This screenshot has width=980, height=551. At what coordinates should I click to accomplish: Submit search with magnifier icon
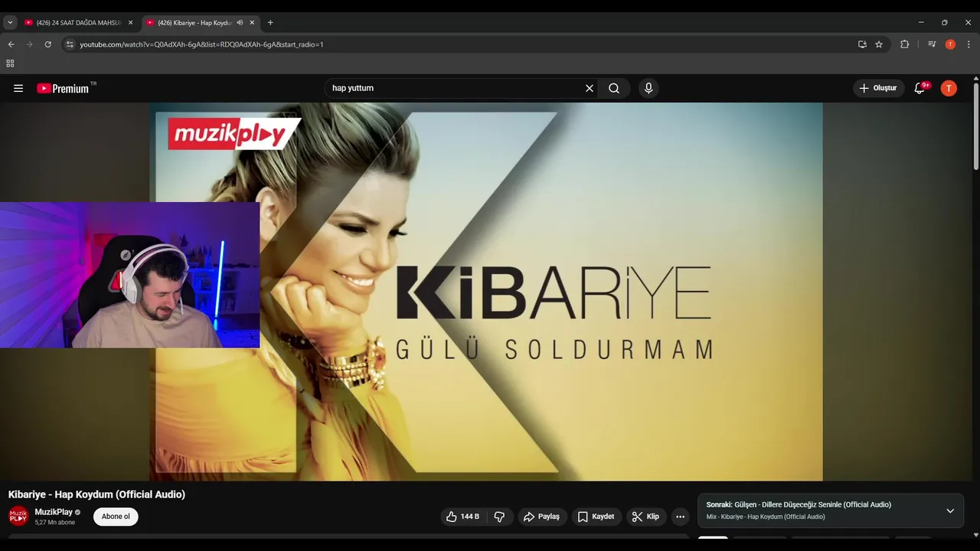(x=614, y=88)
